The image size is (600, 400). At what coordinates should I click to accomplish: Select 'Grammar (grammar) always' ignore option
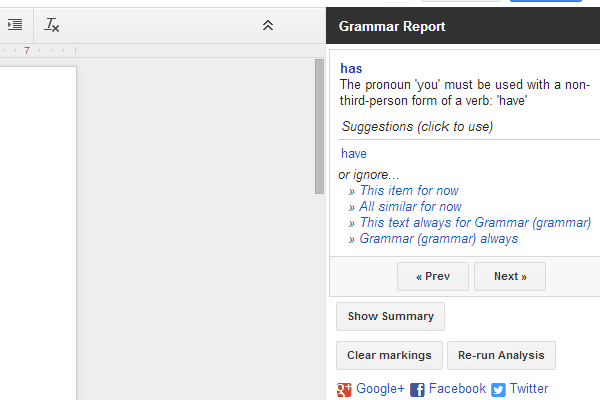[439, 238]
